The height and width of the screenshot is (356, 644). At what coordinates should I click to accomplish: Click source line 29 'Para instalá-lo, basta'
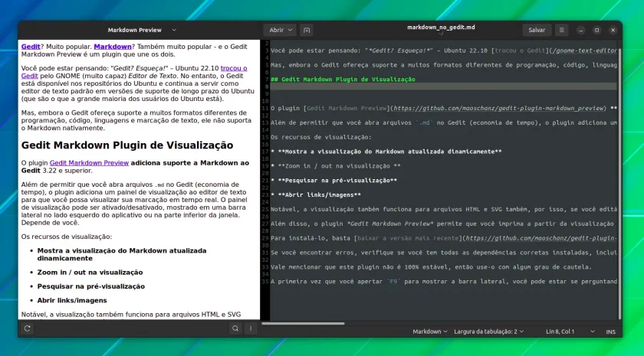click(444, 238)
